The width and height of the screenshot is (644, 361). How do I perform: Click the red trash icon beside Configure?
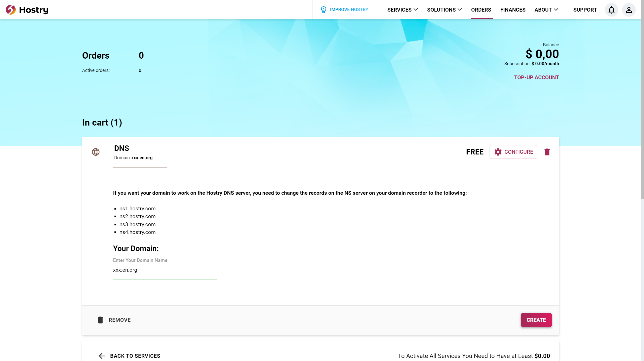click(x=547, y=152)
